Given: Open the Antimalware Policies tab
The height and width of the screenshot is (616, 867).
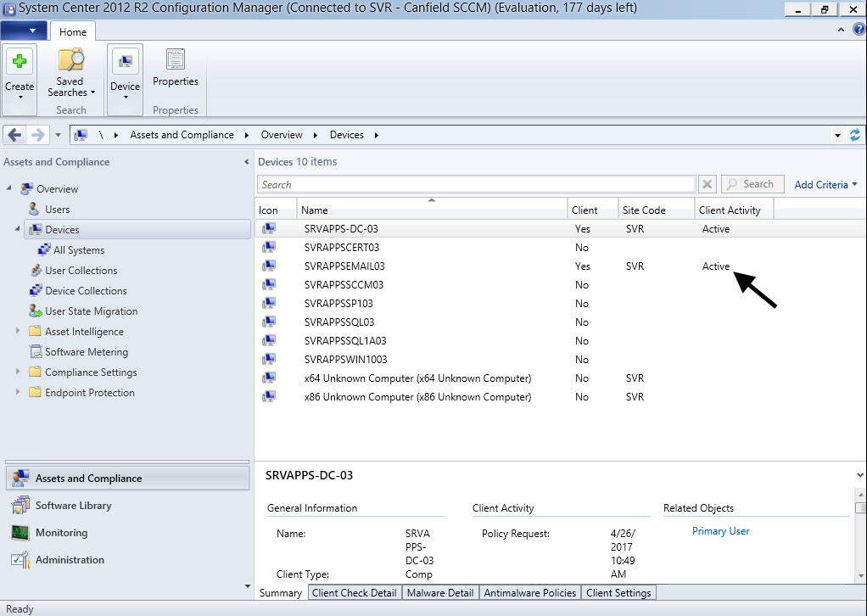Looking at the screenshot, I should pyautogui.click(x=529, y=593).
